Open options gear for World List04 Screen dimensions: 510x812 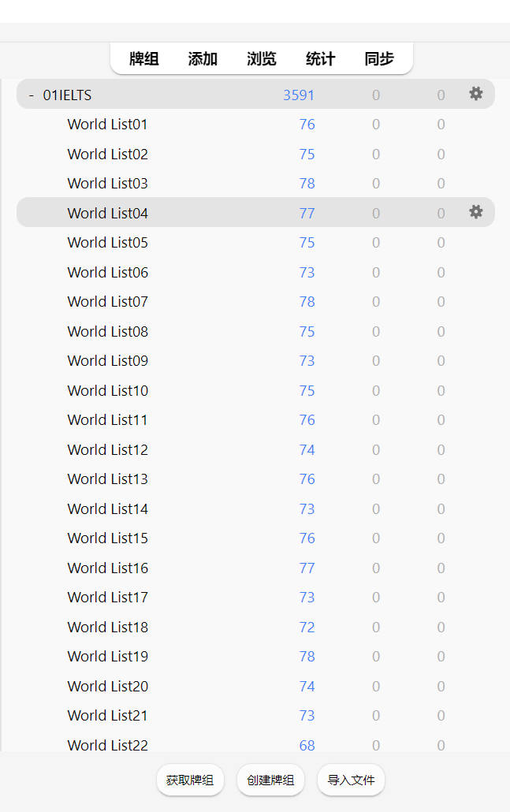click(475, 212)
